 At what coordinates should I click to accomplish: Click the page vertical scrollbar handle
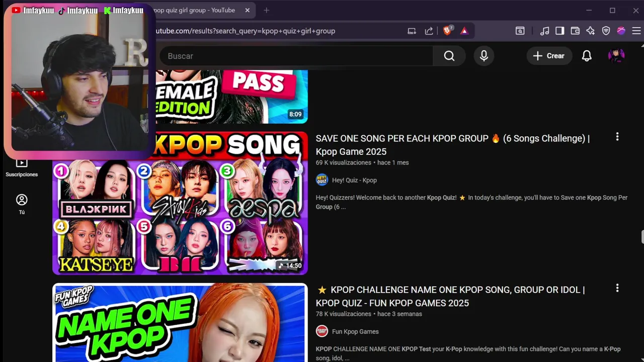pos(642,237)
